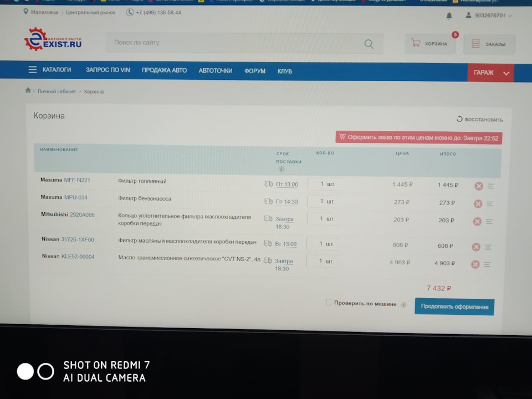Open АВТОТОЧКИ menu item
532x399 pixels.
[x=216, y=70]
